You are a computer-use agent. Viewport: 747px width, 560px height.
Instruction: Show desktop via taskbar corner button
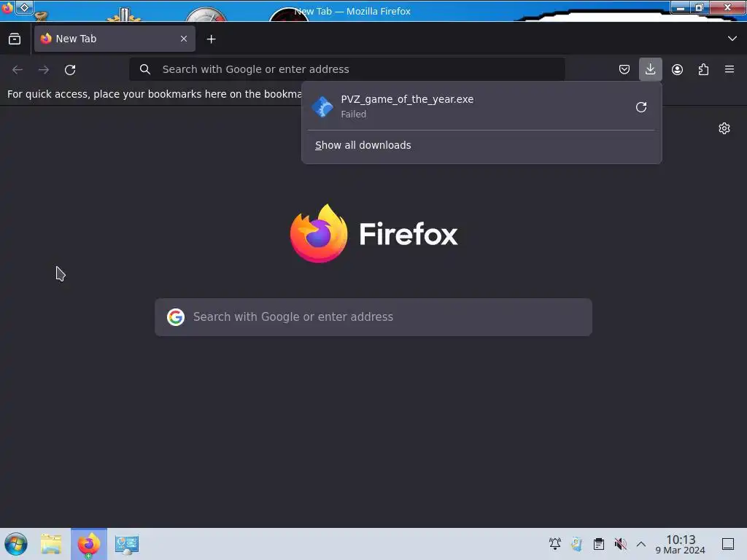(728, 544)
